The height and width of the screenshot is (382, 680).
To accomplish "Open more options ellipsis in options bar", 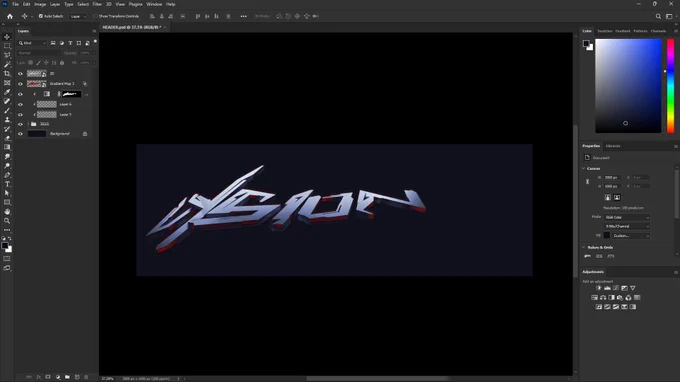I will (243, 16).
